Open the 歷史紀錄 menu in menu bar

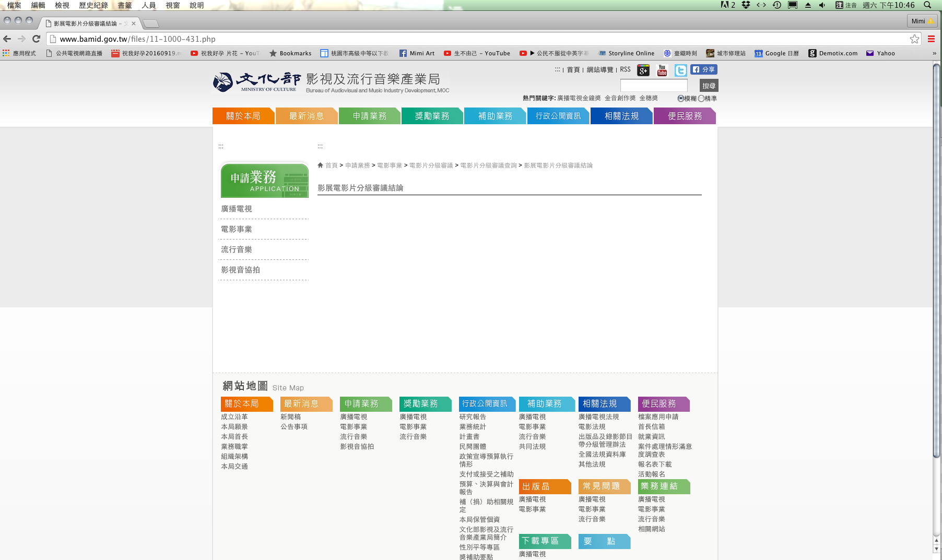click(93, 5)
